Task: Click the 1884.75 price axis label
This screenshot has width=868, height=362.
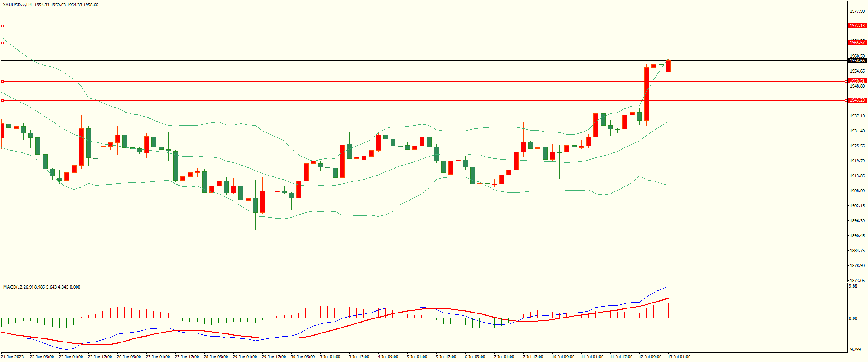Action: [857, 251]
